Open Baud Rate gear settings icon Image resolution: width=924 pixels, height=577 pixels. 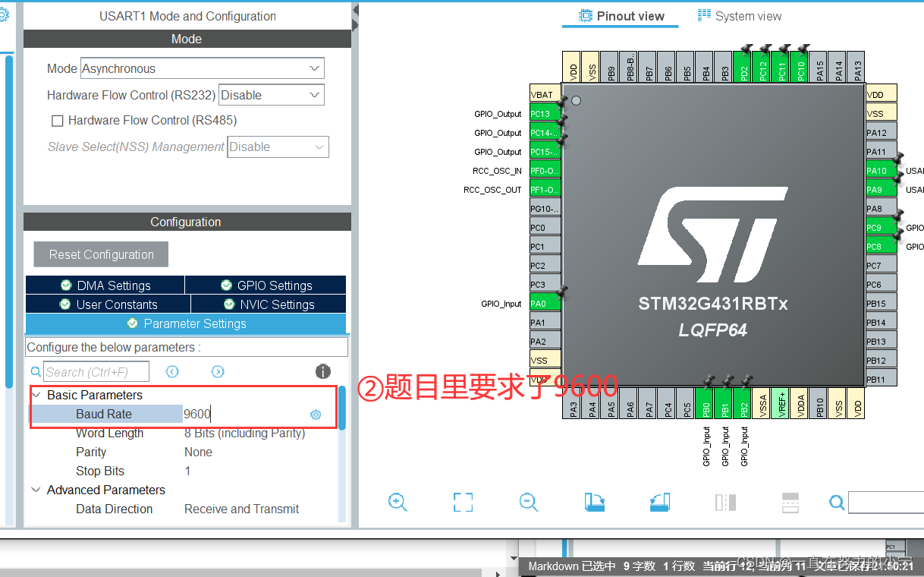point(316,415)
